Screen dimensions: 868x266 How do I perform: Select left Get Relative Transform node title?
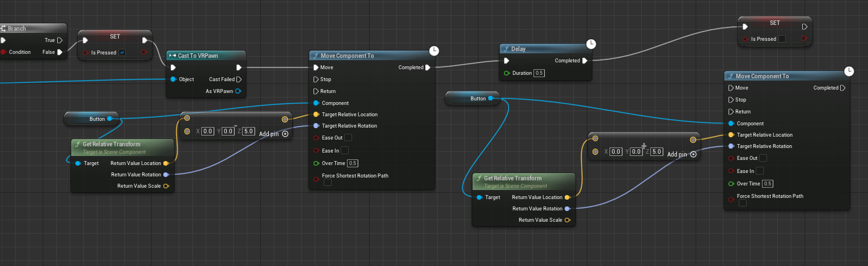click(111, 144)
